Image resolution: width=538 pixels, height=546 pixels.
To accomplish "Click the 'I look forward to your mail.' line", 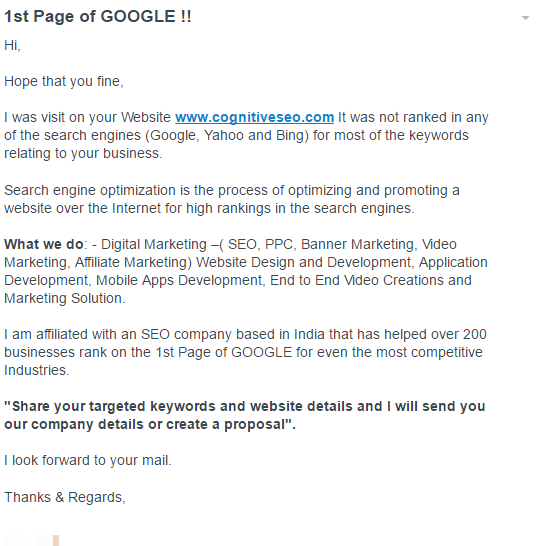I will [88, 460].
